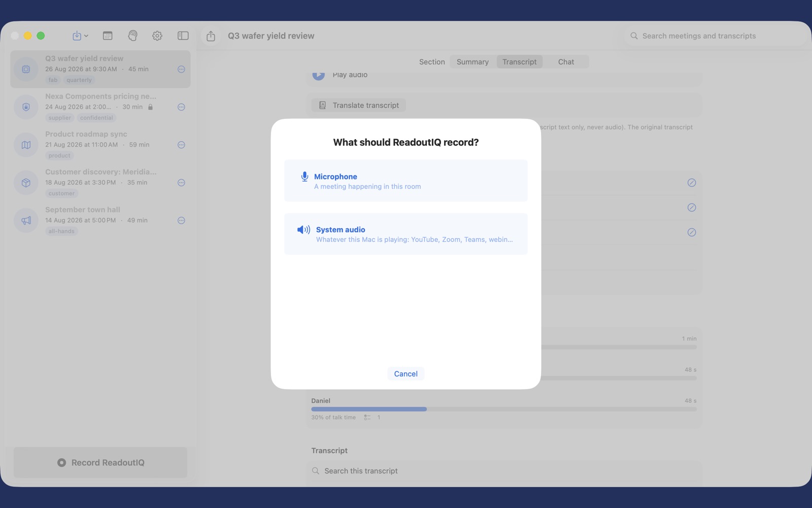The image size is (812, 508).
Task: Open more options for Q3 wafer yield review
Action: pos(181,69)
